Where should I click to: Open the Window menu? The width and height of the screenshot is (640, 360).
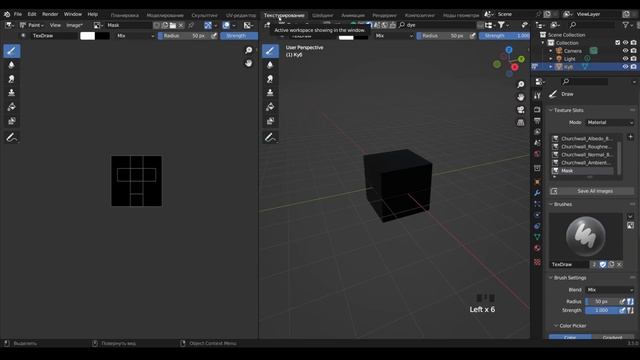73,14
